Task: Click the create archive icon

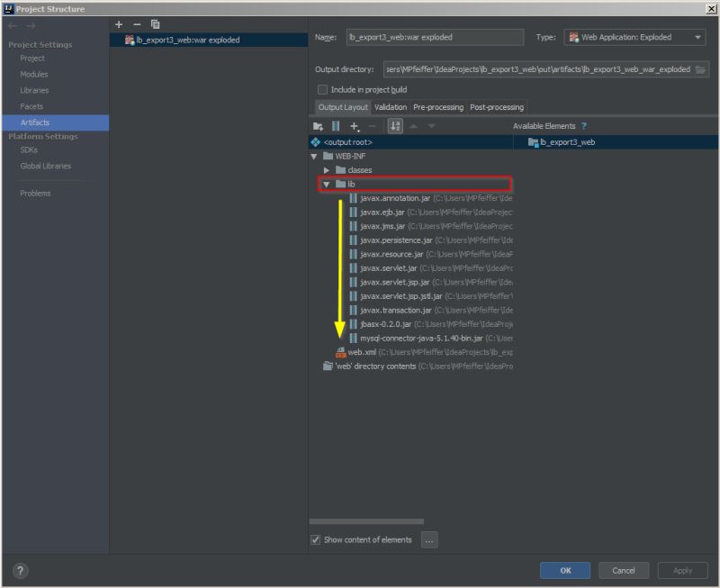Action: [336, 126]
